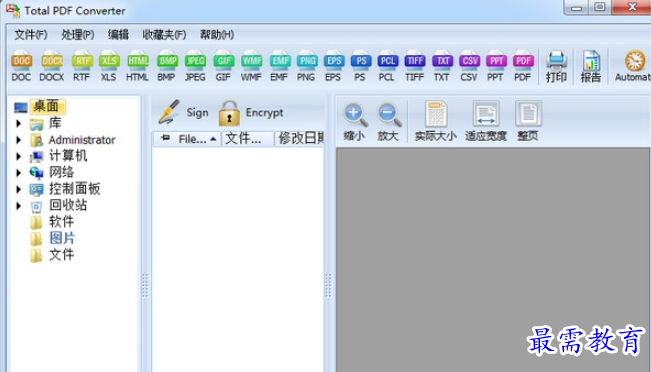Show 整页 whole page view

pos(528,122)
